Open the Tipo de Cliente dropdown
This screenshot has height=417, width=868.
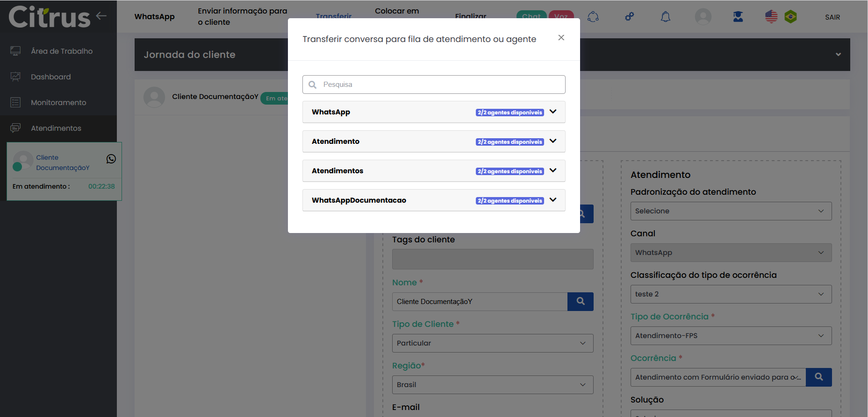click(x=492, y=343)
